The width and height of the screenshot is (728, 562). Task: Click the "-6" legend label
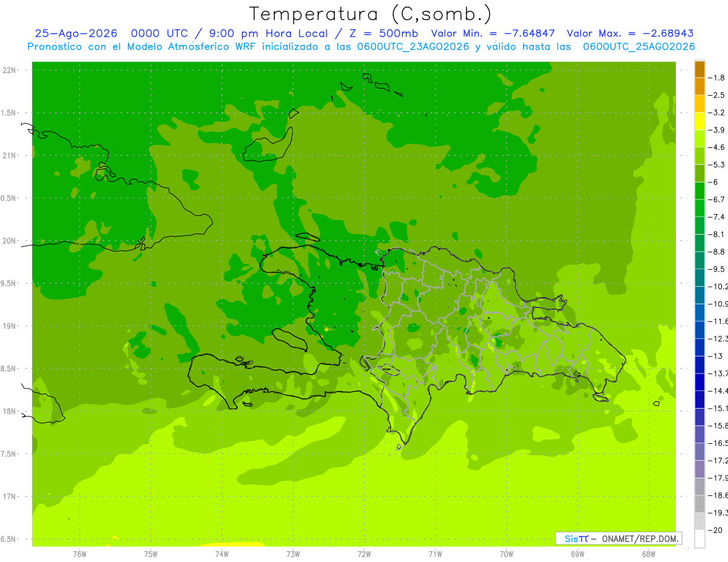(x=715, y=182)
